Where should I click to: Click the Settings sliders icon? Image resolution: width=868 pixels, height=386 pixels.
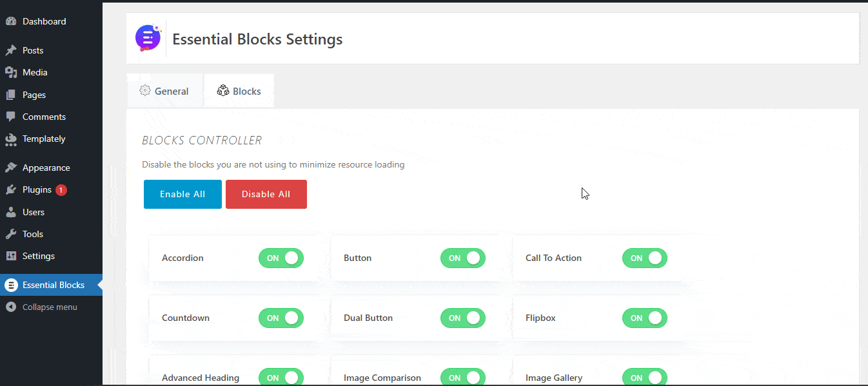coord(11,256)
